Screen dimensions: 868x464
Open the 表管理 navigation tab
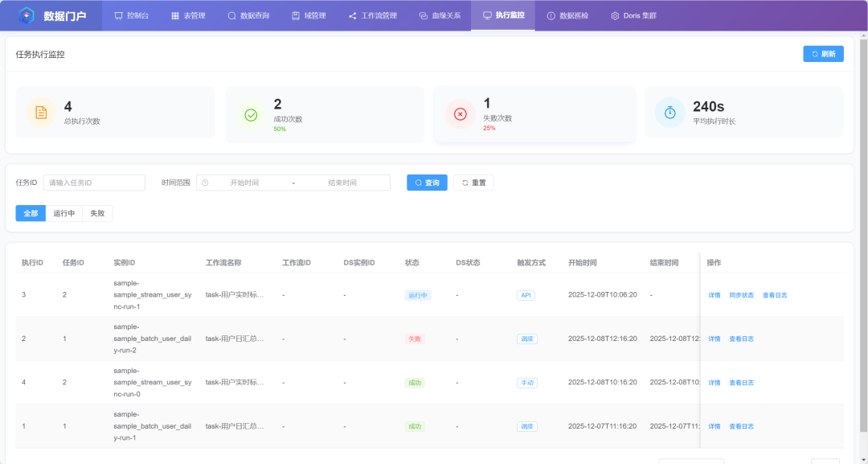click(x=188, y=15)
